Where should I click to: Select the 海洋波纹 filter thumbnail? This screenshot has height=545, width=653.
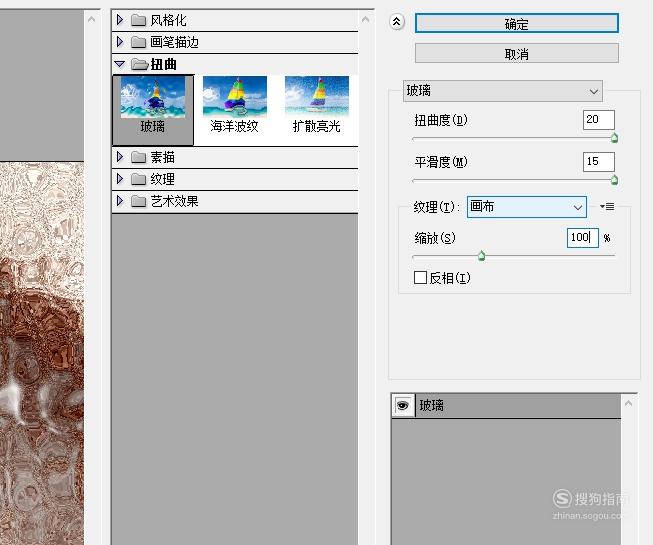tap(234, 105)
